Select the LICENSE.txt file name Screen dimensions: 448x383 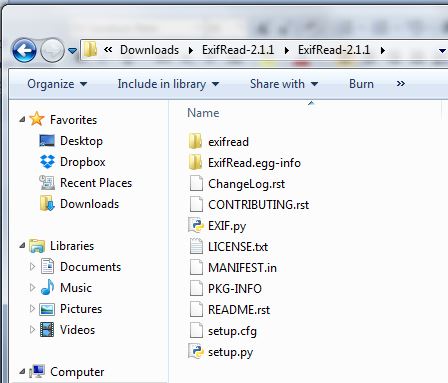238,247
